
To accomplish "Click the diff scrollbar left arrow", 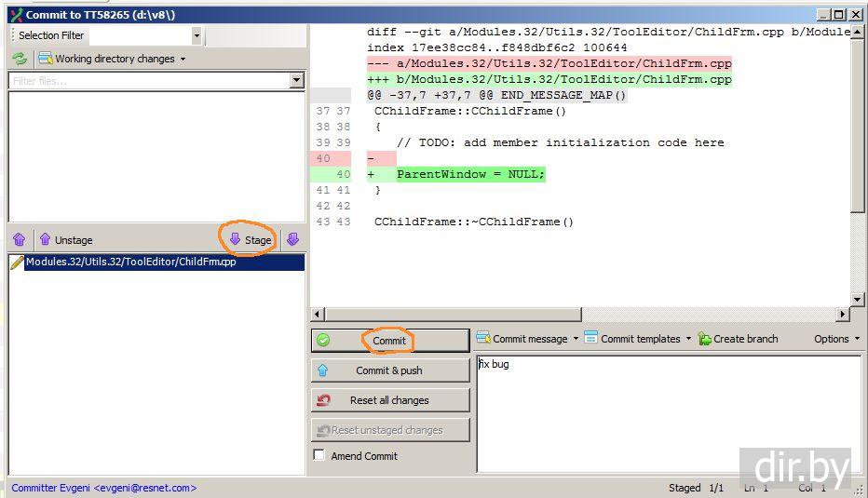I will tap(318, 315).
